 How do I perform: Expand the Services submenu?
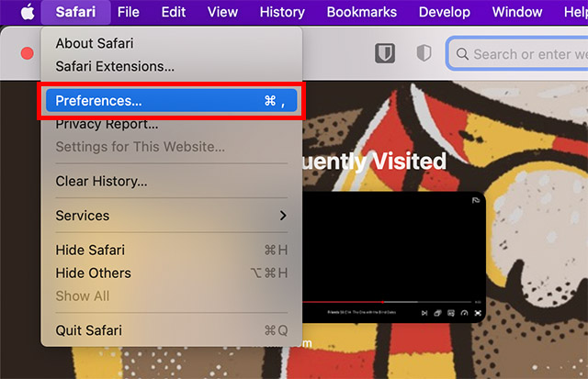click(x=172, y=216)
